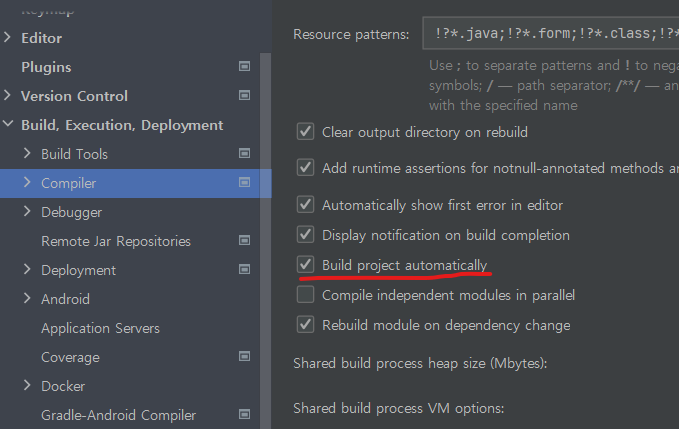
Task: Open the Plugins settings page
Action: click(x=46, y=67)
